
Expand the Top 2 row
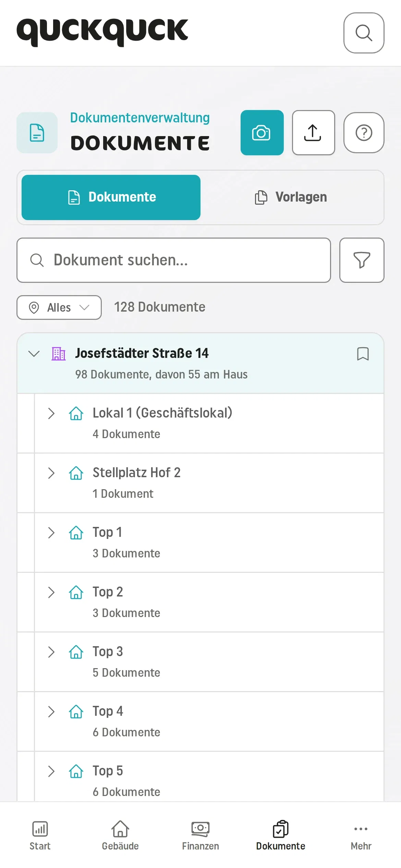coord(51,592)
